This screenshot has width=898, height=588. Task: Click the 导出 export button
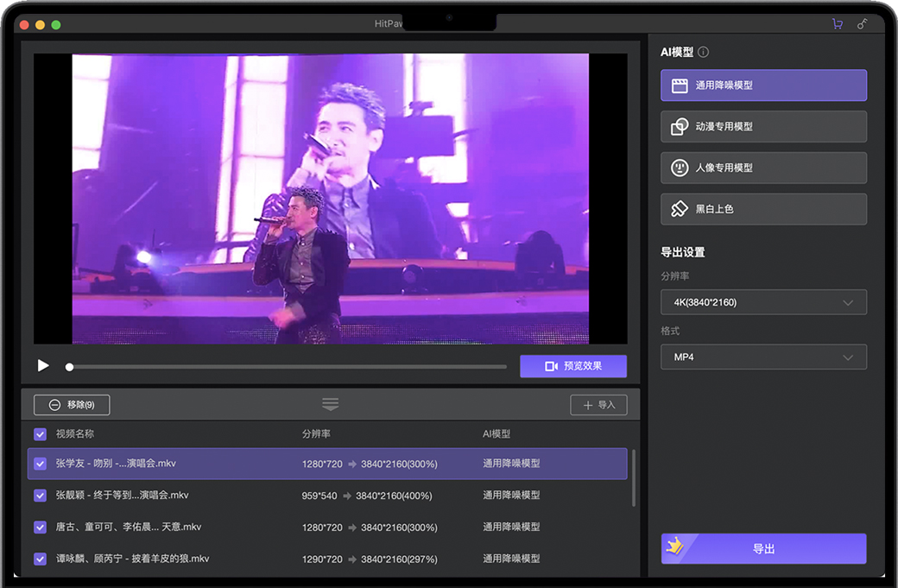763,549
